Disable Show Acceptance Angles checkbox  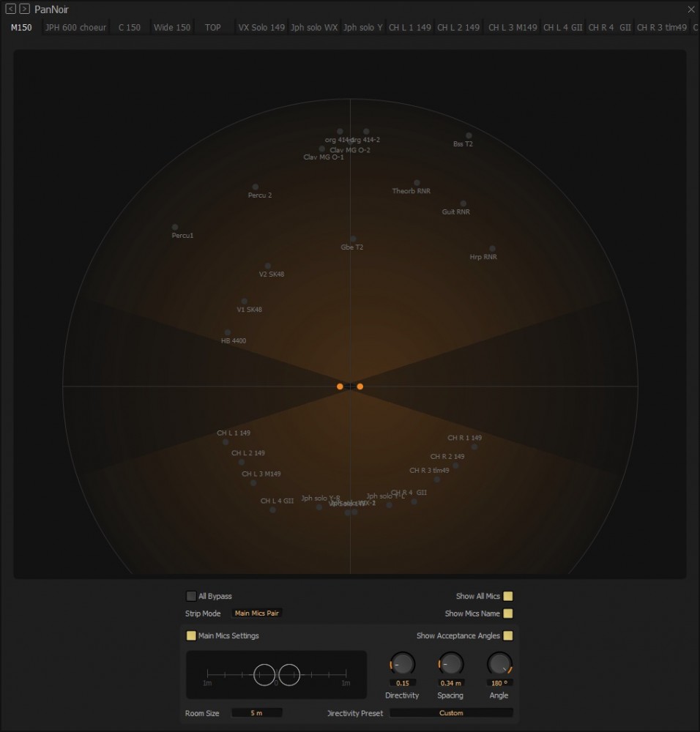(x=508, y=635)
